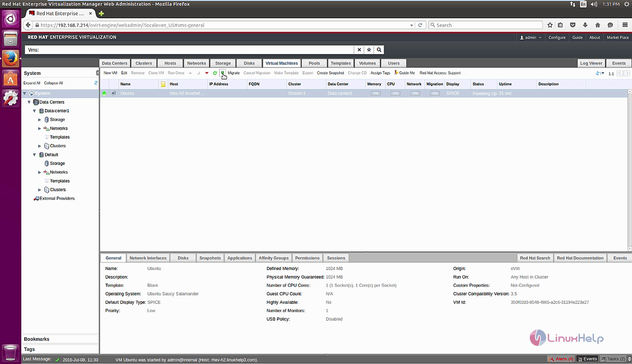Screen dimensions: 632x364
Task: Click the CPU 0% usage bar
Action: tap(395, 93)
